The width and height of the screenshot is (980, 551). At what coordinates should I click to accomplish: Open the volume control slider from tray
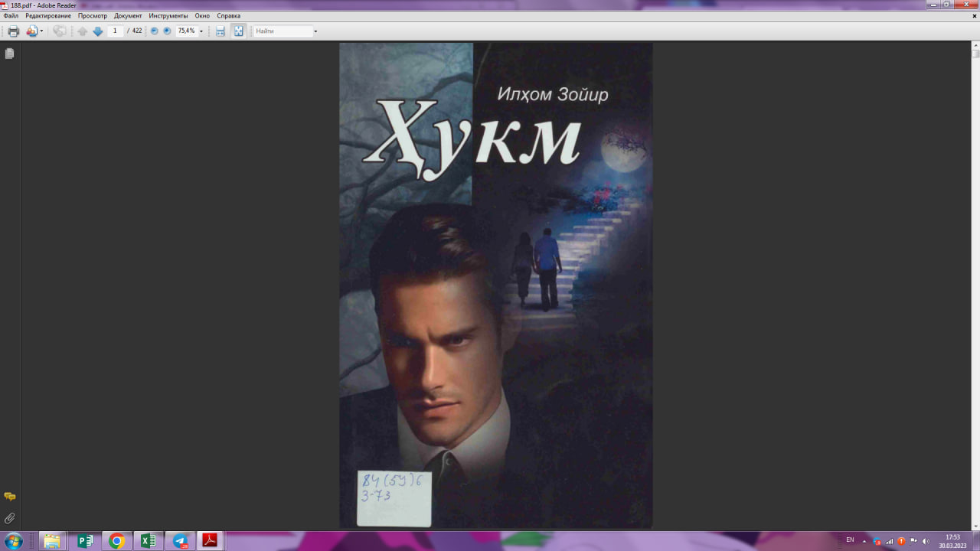(x=926, y=541)
